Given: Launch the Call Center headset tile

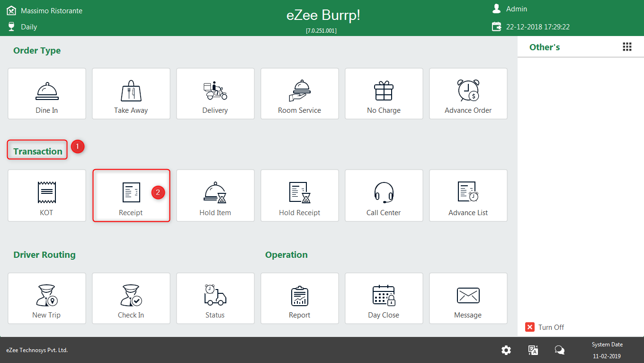Looking at the screenshot, I should tap(384, 196).
